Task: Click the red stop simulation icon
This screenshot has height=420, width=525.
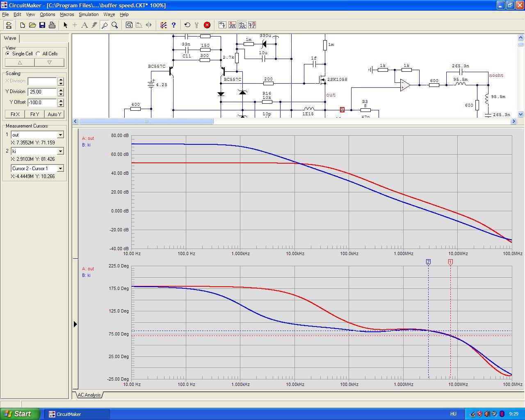Action: pyautogui.click(x=207, y=25)
